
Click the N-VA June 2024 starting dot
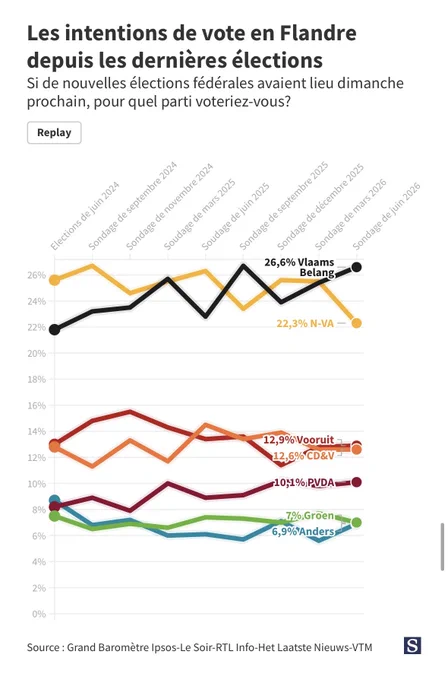pos(54,280)
